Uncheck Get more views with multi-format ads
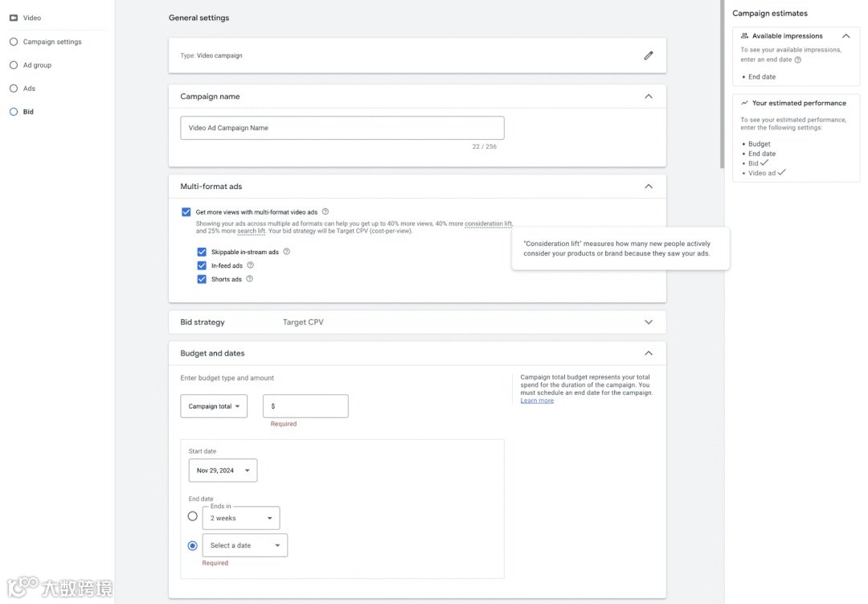This screenshot has width=868, height=604. [186, 212]
